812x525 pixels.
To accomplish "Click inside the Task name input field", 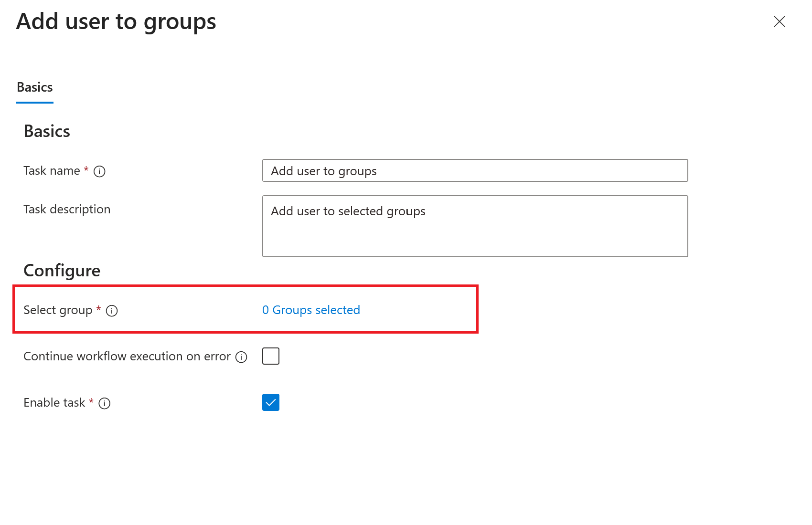I will click(x=475, y=170).
